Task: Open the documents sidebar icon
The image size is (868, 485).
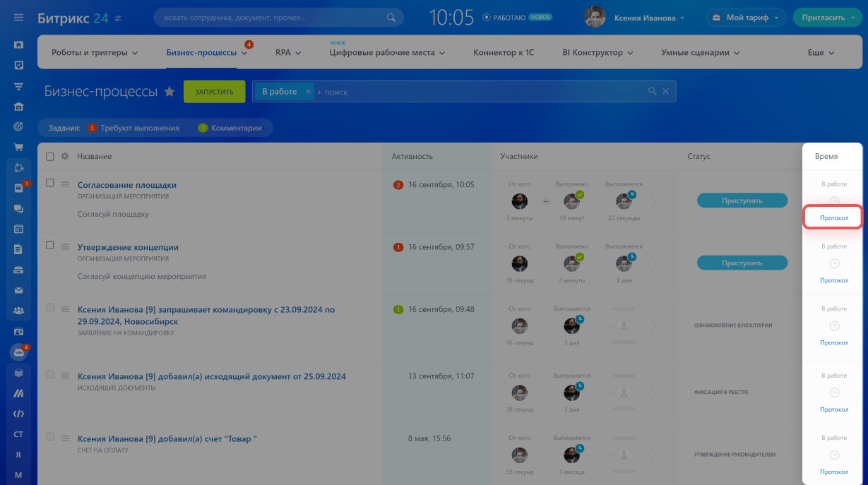Action: pyautogui.click(x=18, y=250)
